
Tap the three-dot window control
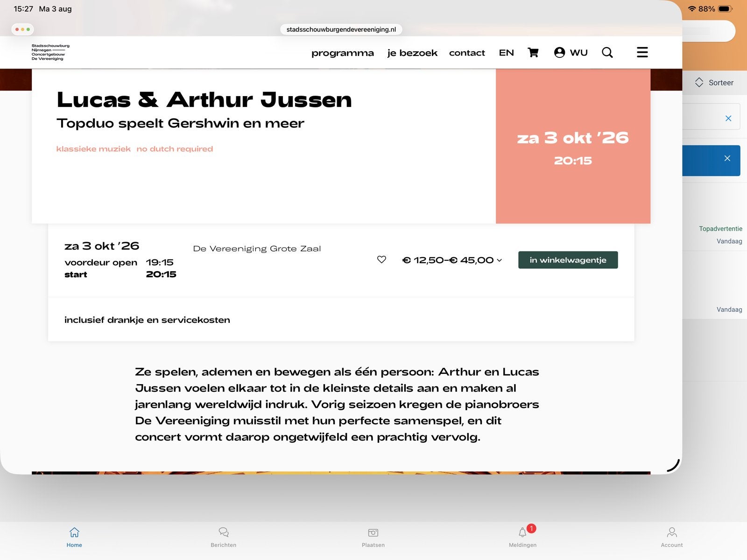coord(22,29)
